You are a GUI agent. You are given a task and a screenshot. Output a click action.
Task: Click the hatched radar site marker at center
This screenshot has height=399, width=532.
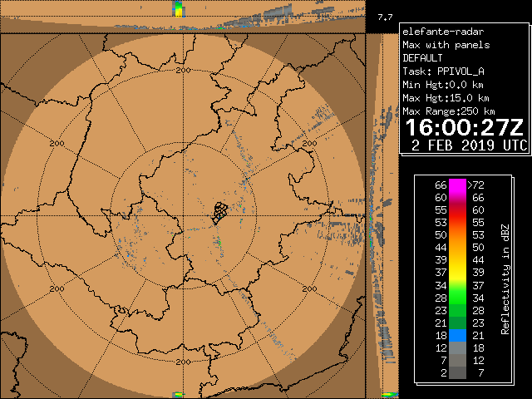point(219,212)
